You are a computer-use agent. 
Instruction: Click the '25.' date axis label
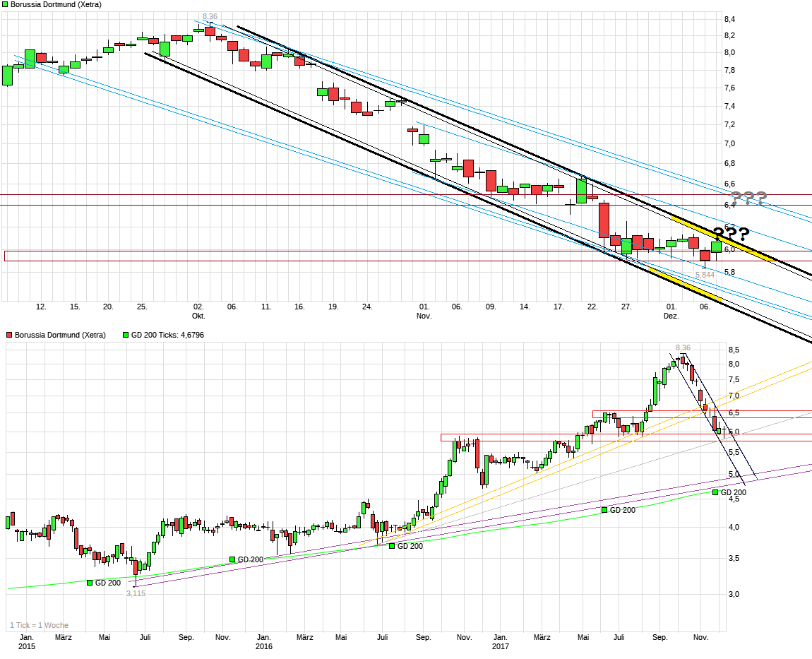point(142,307)
